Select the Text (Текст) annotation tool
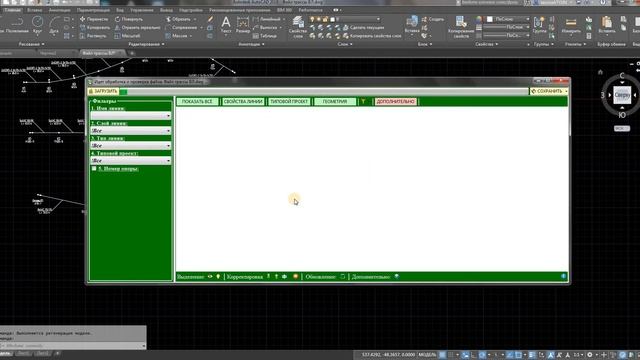This screenshot has width=640, height=360. point(226,24)
